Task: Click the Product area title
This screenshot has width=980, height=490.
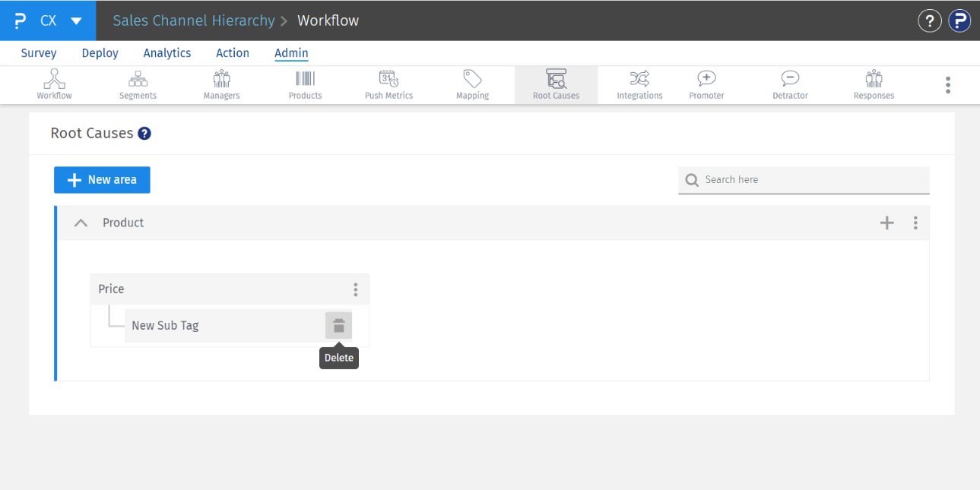Action: (123, 223)
